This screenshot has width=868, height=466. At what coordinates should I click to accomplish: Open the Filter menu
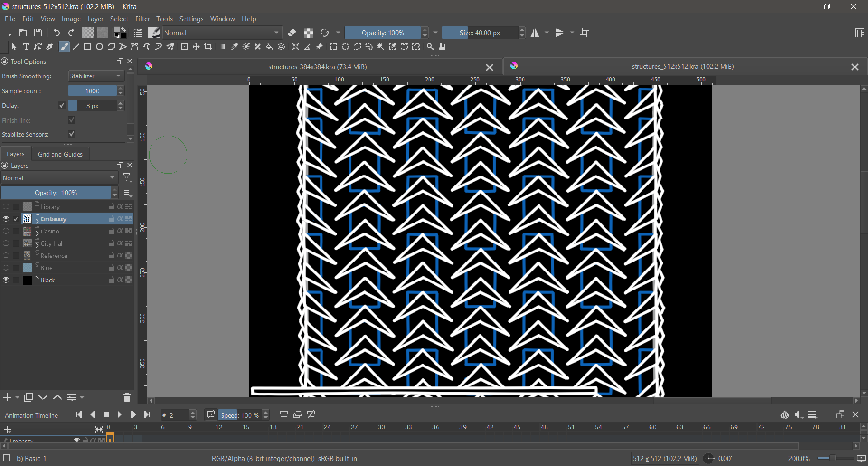[142, 19]
